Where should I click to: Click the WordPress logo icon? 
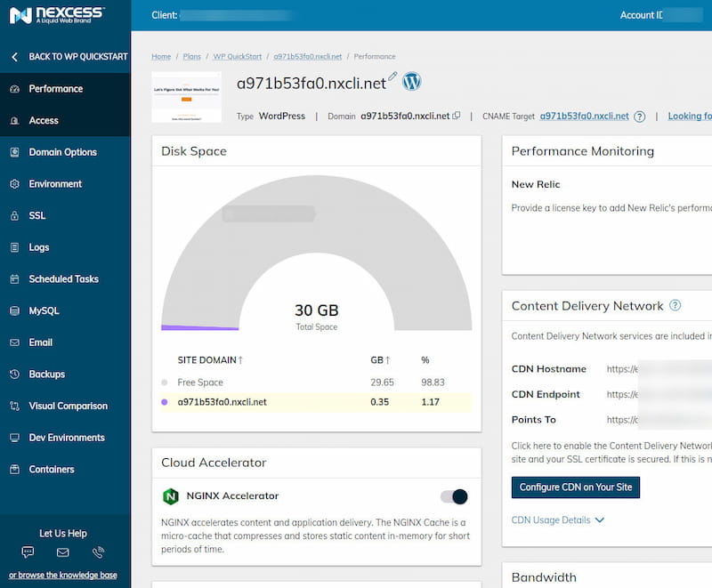411,82
